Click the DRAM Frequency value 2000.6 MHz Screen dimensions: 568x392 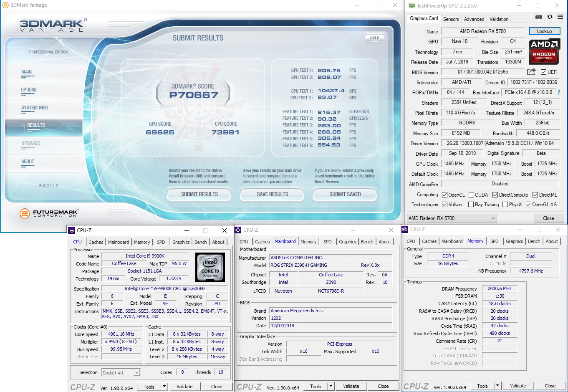click(500, 288)
